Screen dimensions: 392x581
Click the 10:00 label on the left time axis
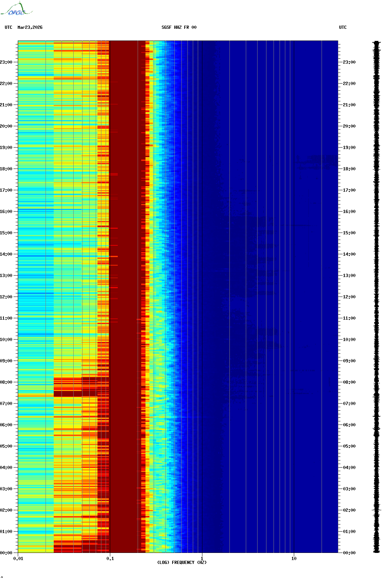point(6,340)
